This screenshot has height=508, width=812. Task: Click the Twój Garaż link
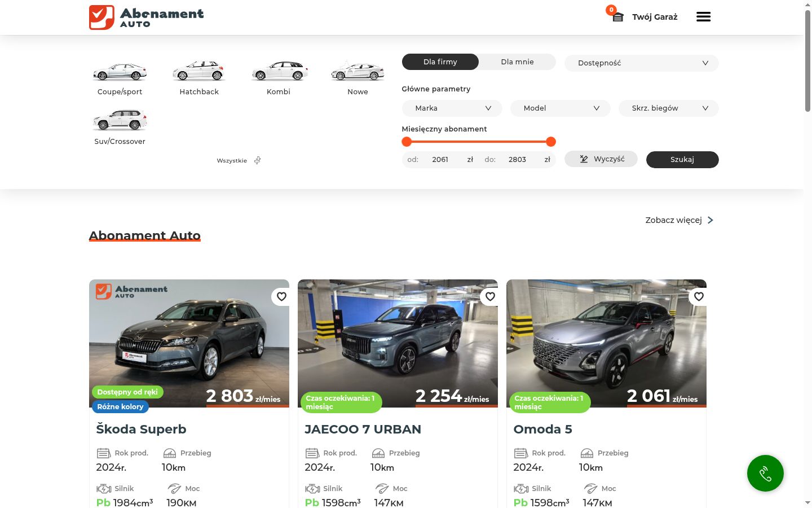tap(655, 17)
